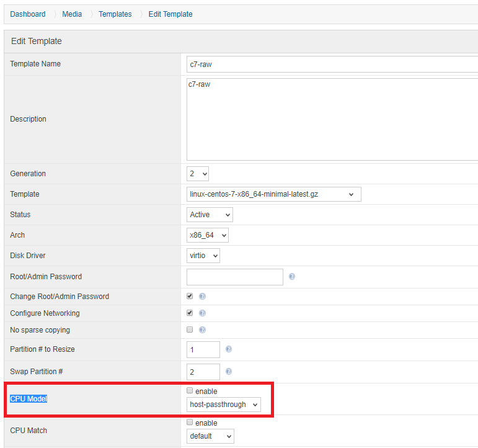478x448 pixels.
Task: Click into the Template Name field
Action: (332, 64)
